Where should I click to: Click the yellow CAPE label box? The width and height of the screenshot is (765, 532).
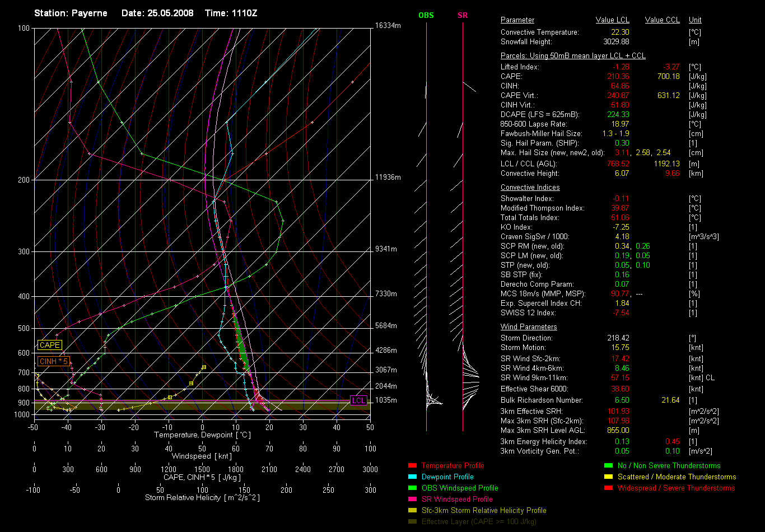49,346
